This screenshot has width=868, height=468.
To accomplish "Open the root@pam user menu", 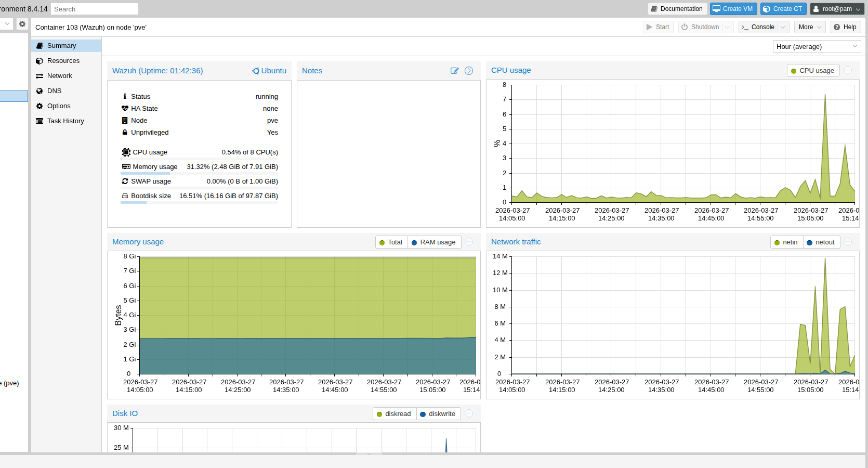I will tap(837, 9).
